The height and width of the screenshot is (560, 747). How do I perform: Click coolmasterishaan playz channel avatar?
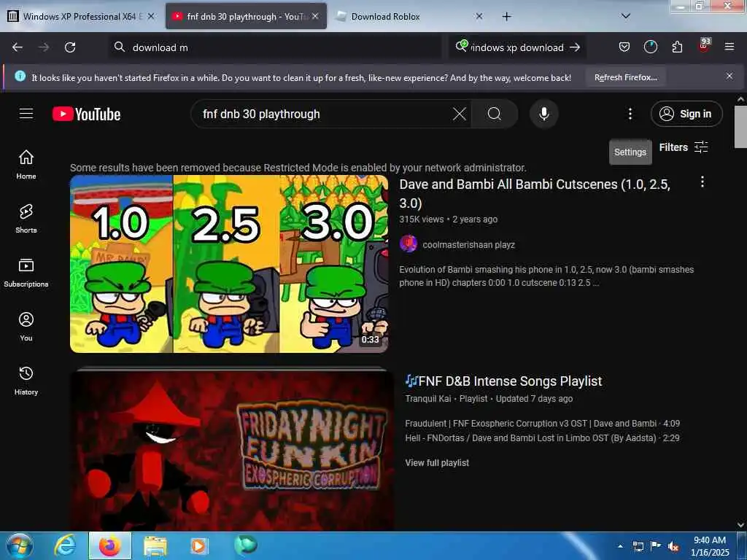409,244
